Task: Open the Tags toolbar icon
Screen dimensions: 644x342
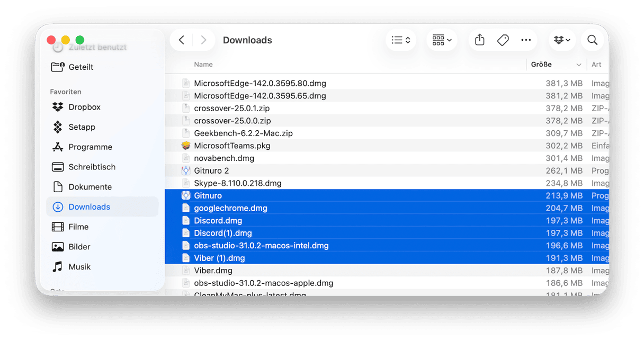Action: click(503, 40)
